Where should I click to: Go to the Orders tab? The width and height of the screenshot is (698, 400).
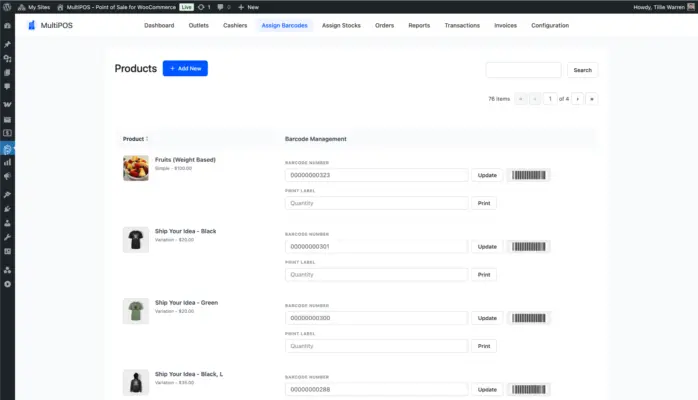(385, 25)
